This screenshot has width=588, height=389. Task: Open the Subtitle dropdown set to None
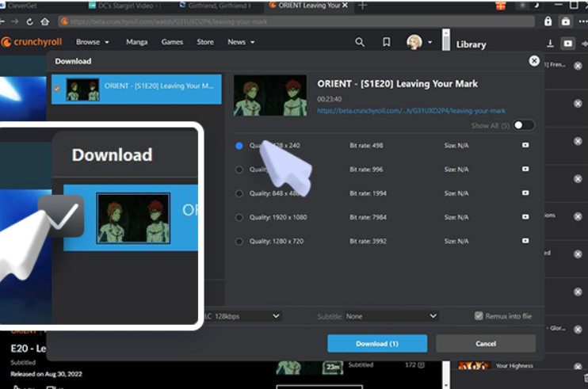tap(391, 315)
